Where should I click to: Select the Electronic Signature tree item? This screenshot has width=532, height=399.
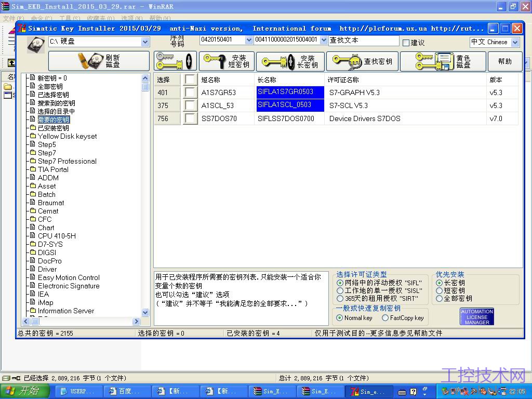point(69,286)
